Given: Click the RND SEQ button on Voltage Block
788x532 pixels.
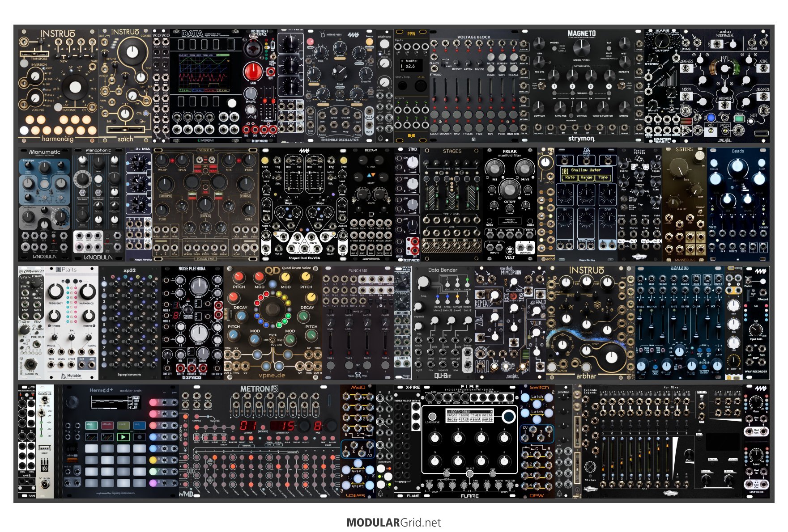Looking at the screenshot, I should (514, 128).
